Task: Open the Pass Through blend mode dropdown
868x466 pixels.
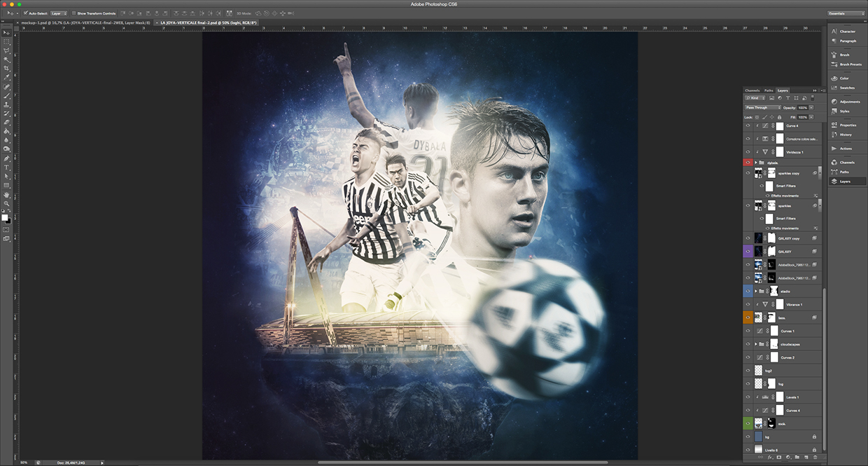Action: [x=762, y=107]
